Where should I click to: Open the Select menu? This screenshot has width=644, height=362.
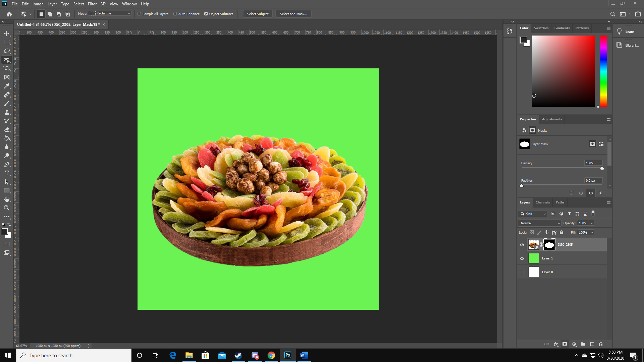[x=79, y=4]
